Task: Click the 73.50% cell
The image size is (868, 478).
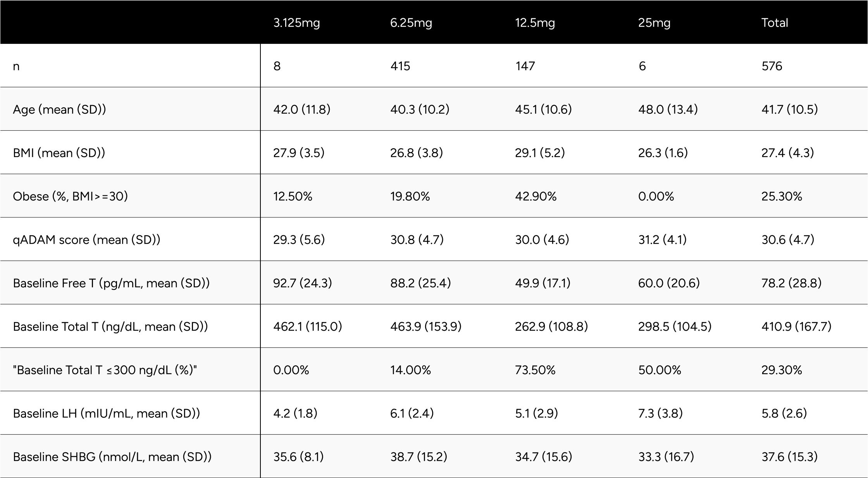Action: click(x=535, y=370)
